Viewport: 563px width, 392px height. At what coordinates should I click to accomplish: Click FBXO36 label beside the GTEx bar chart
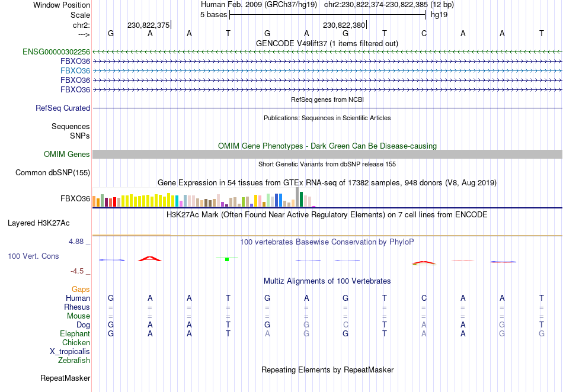coord(75,199)
